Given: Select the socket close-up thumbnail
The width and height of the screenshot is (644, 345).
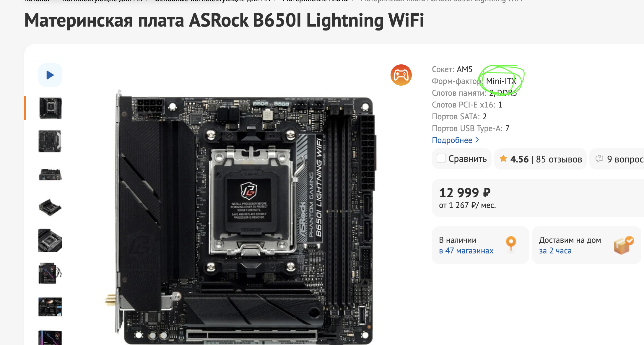Looking at the screenshot, I should point(50,240).
